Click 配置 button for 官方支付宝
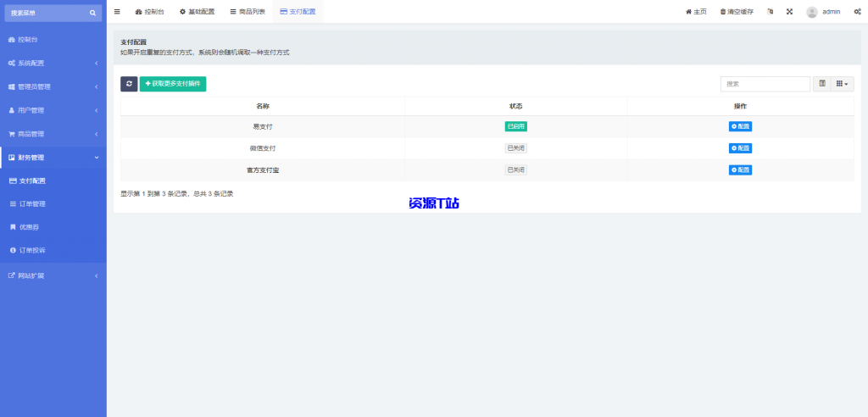The width and height of the screenshot is (868, 417). click(740, 170)
